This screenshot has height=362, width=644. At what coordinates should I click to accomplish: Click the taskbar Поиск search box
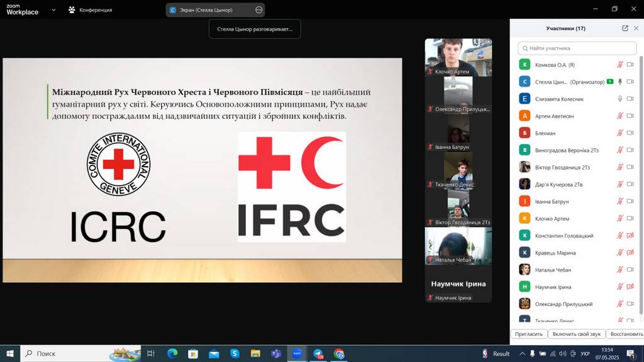pos(80,353)
